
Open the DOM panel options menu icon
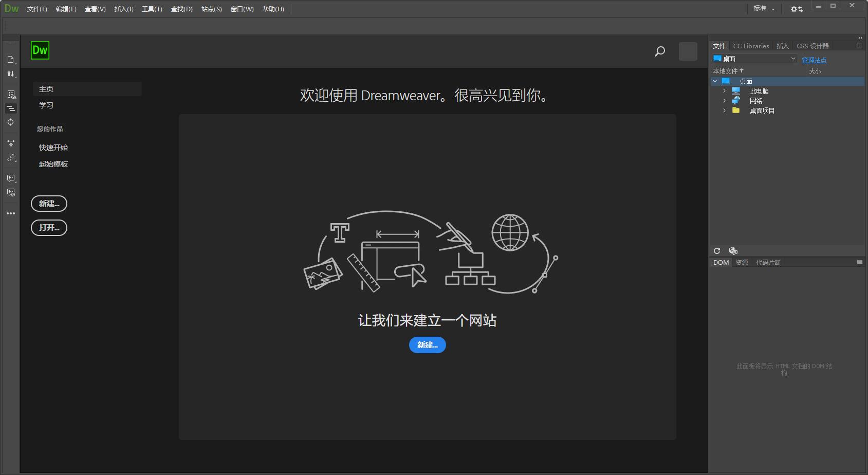860,262
